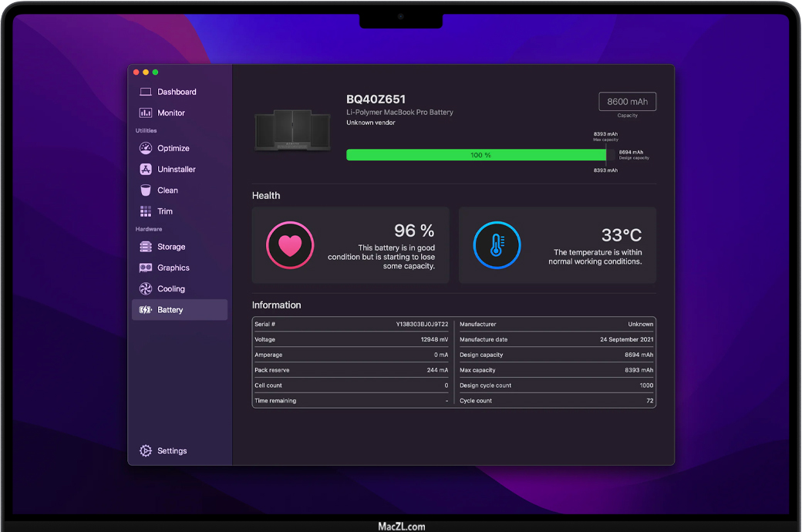Open Settings with the gear icon

(x=145, y=451)
